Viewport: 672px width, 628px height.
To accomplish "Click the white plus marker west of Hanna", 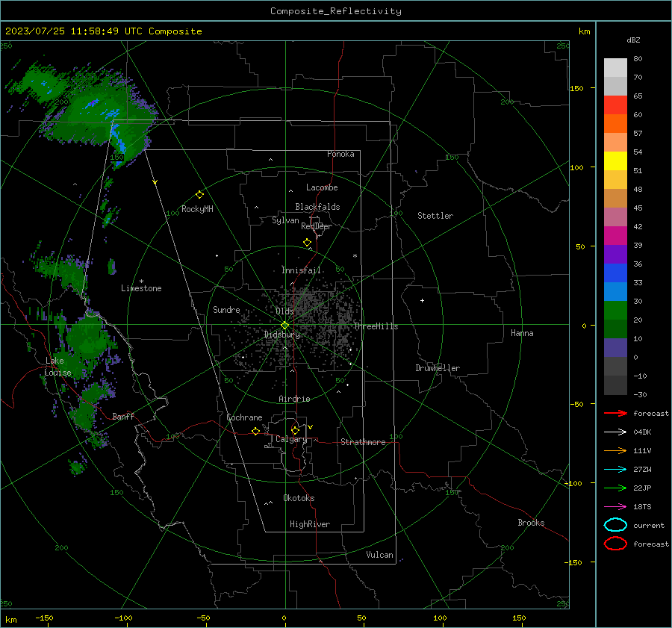I will tap(422, 300).
